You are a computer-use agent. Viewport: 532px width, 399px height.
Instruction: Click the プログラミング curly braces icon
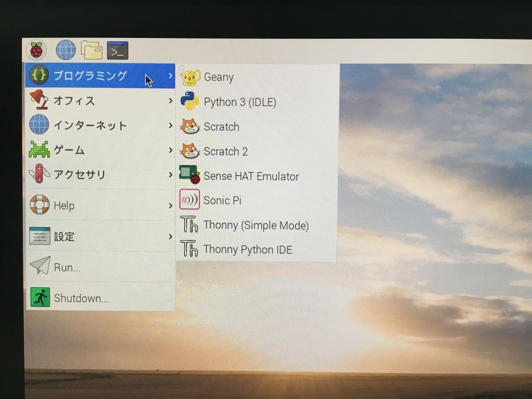38,75
